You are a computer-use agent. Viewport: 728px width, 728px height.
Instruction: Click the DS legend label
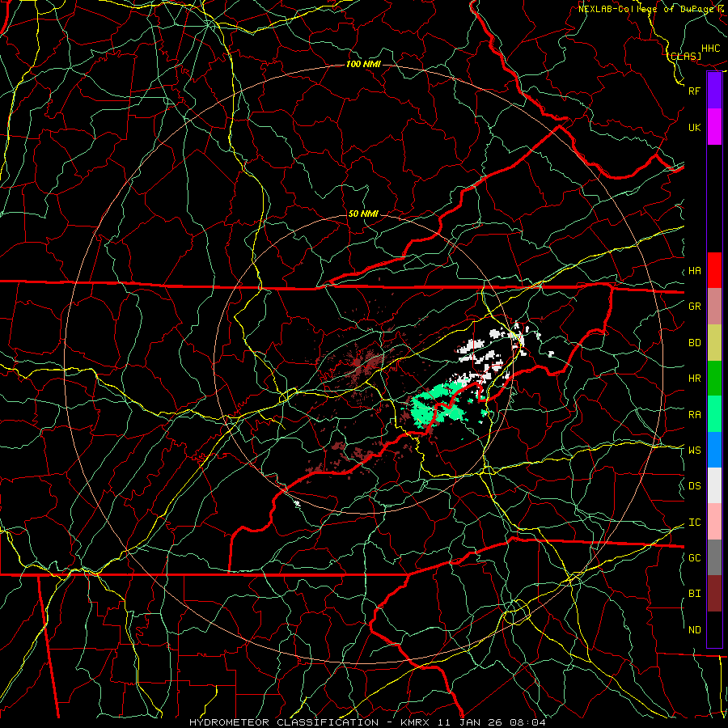(x=694, y=486)
